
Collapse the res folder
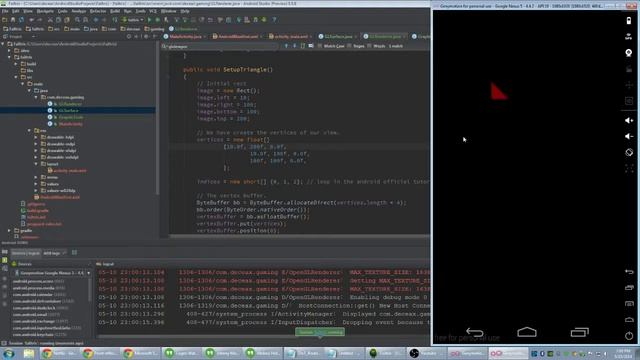29,131
